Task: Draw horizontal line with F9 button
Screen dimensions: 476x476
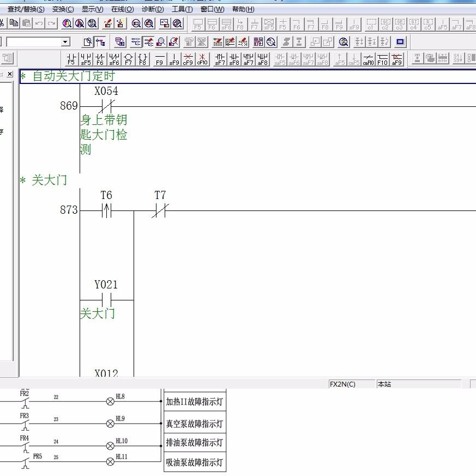Action: coord(159,59)
